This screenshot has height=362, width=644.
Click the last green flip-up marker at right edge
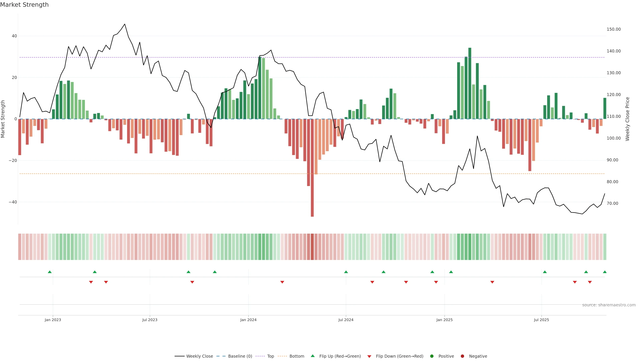pos(604,272)
